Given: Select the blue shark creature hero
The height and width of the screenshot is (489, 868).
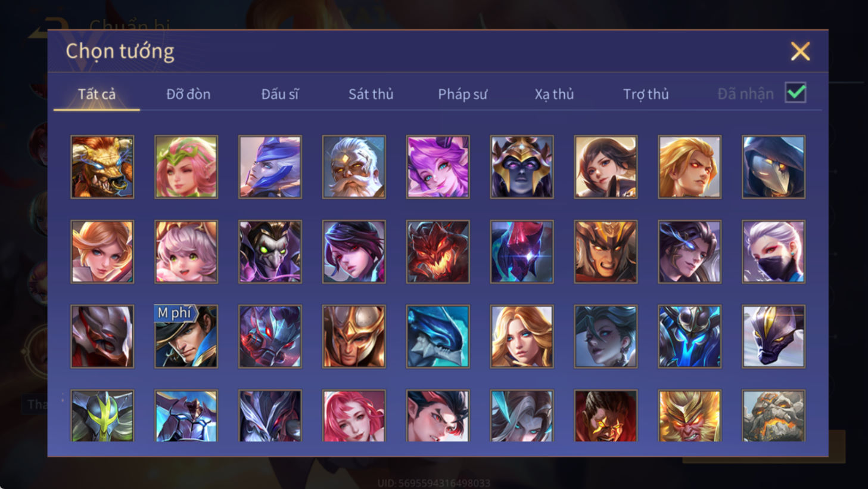Looking at the screenshot, I should point(438,336).
